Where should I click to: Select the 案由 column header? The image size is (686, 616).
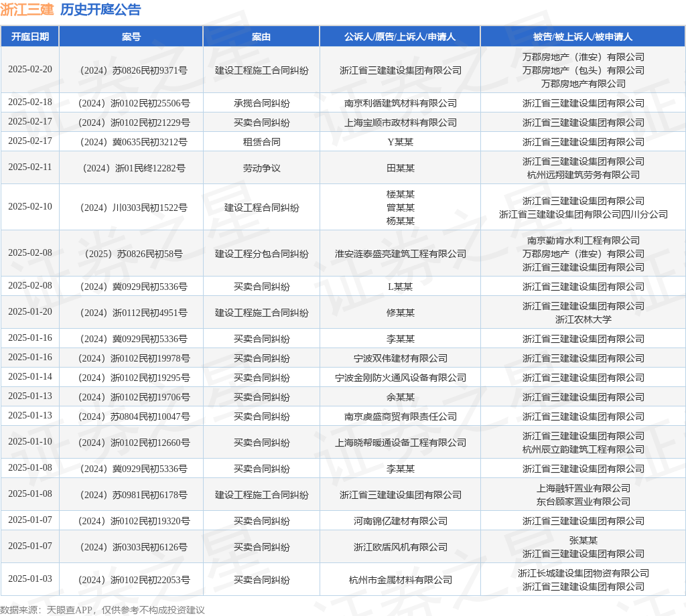coord(261,37)
